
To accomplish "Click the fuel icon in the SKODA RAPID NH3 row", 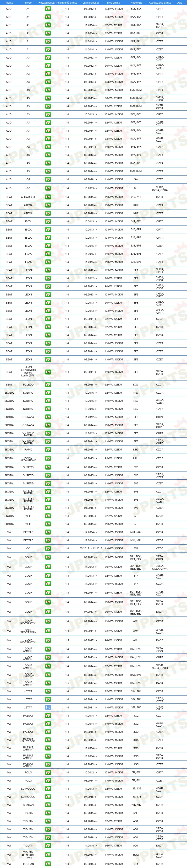I will 48,450.
